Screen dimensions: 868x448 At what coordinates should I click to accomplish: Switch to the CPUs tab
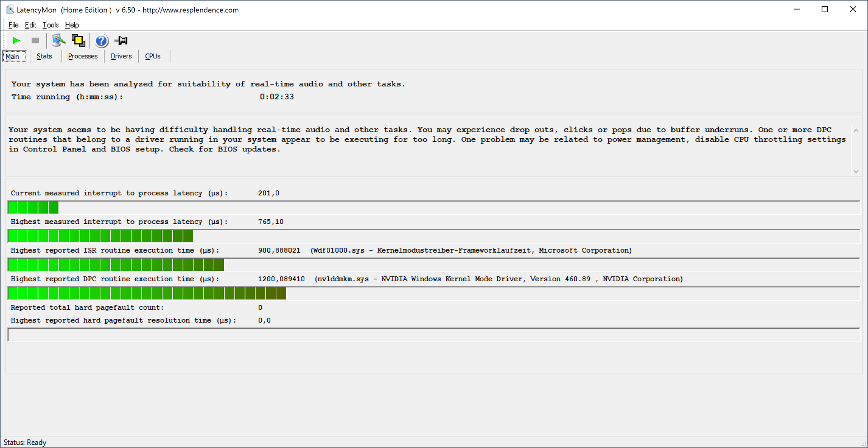point(153,56)
